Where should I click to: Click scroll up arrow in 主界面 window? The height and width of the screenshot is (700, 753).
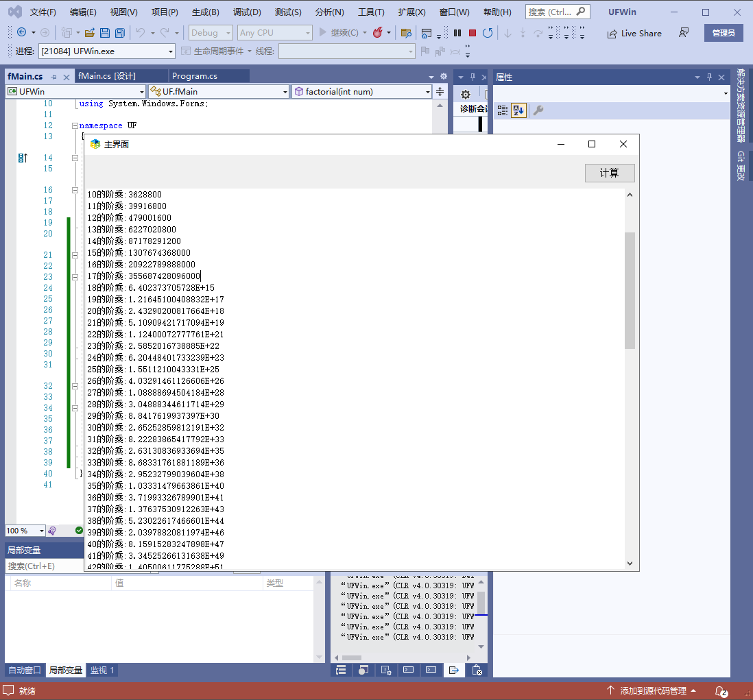pos(630,195)
